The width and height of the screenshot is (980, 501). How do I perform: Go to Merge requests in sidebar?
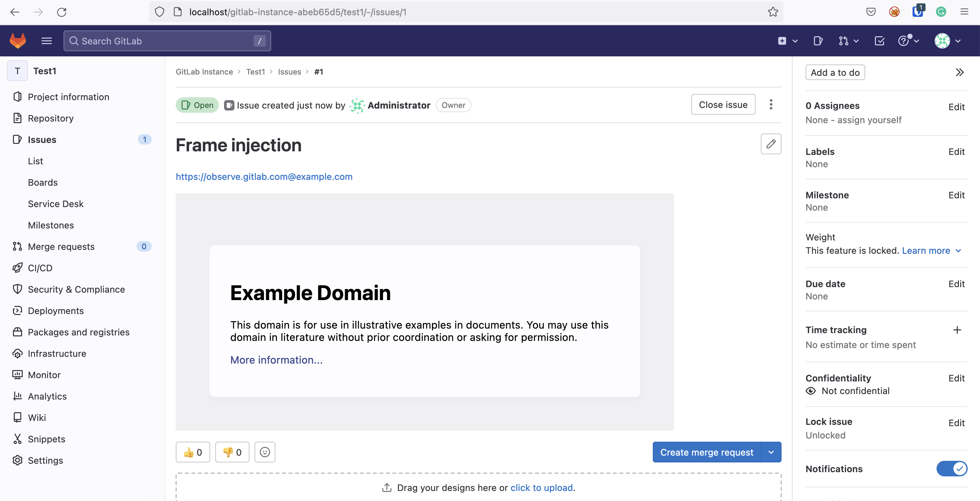coord(61,246)
